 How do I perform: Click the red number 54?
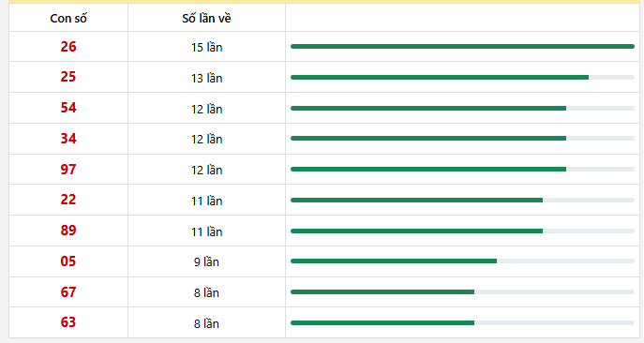coord(68,108)
